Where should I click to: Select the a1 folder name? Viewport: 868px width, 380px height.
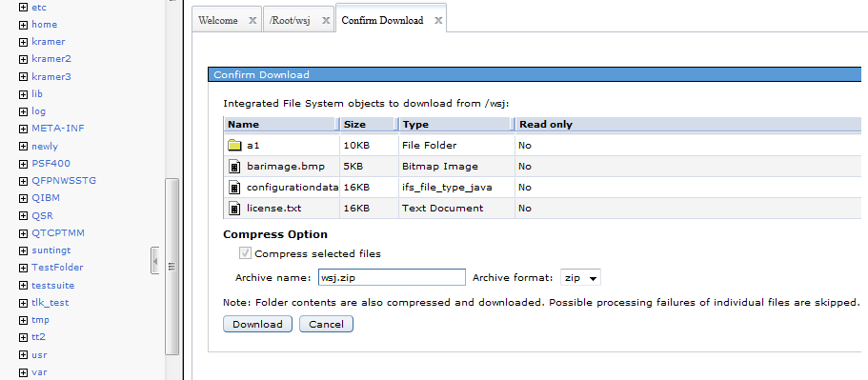tap(253, 146)
